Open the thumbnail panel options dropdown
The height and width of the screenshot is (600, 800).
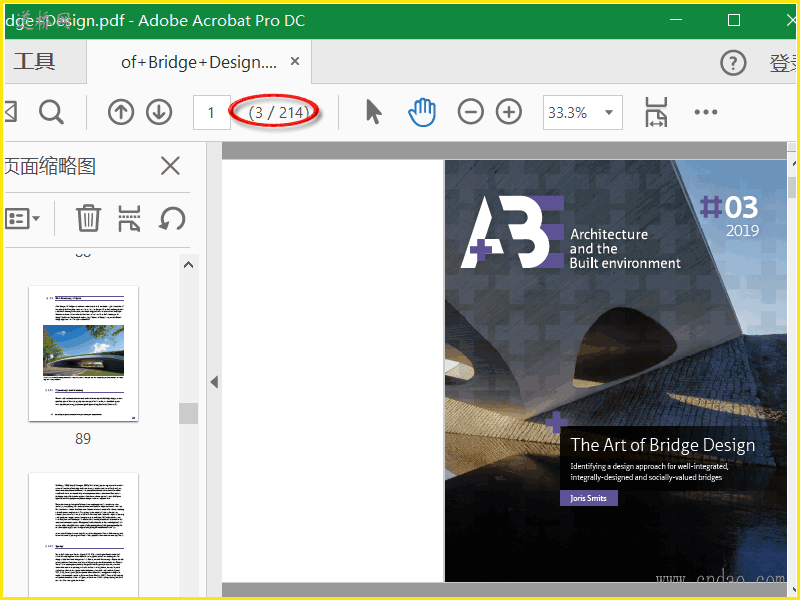coord(22,219)
